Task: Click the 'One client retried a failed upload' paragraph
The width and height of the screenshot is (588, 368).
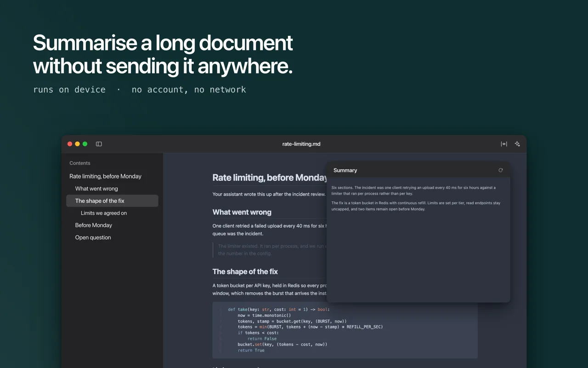Action: (269, 230)
